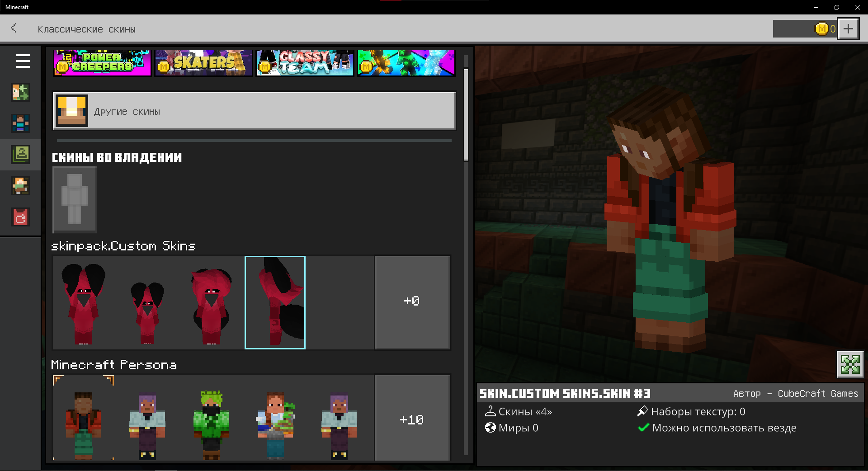Open the colorful banner right of Classy Team

(406, 62)
